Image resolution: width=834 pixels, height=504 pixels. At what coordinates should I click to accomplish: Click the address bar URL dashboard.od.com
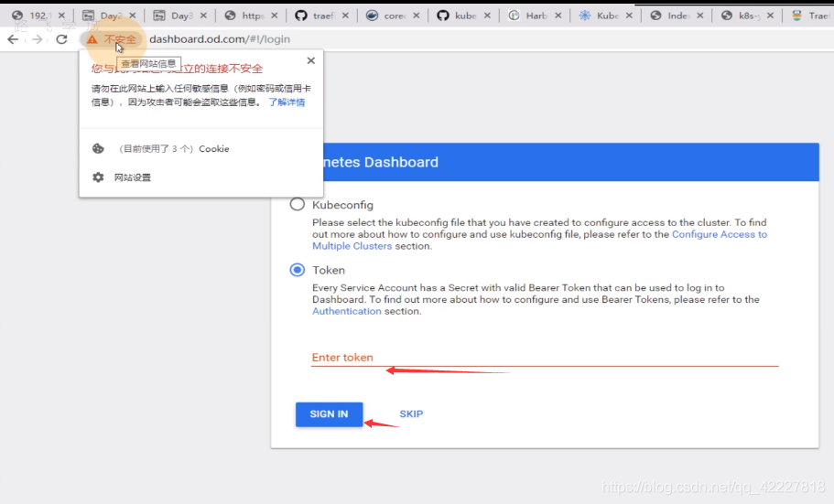(220, 39)
